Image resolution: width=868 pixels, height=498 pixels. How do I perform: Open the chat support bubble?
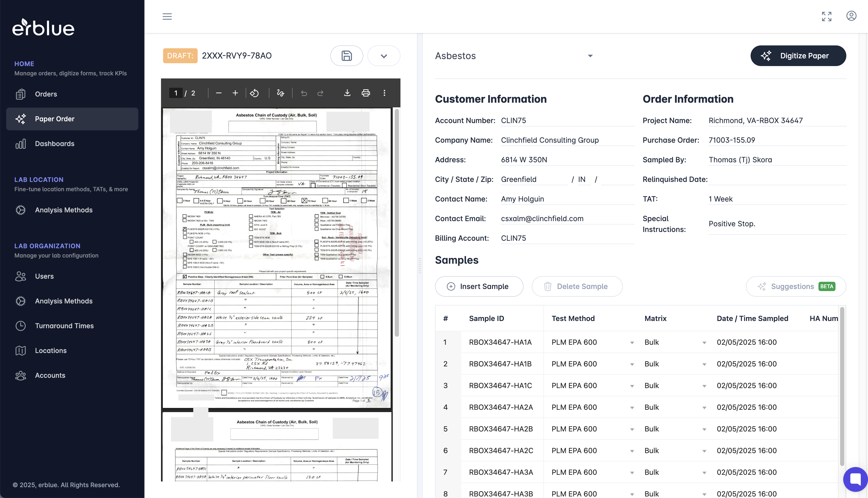click(x=855, y=479)
